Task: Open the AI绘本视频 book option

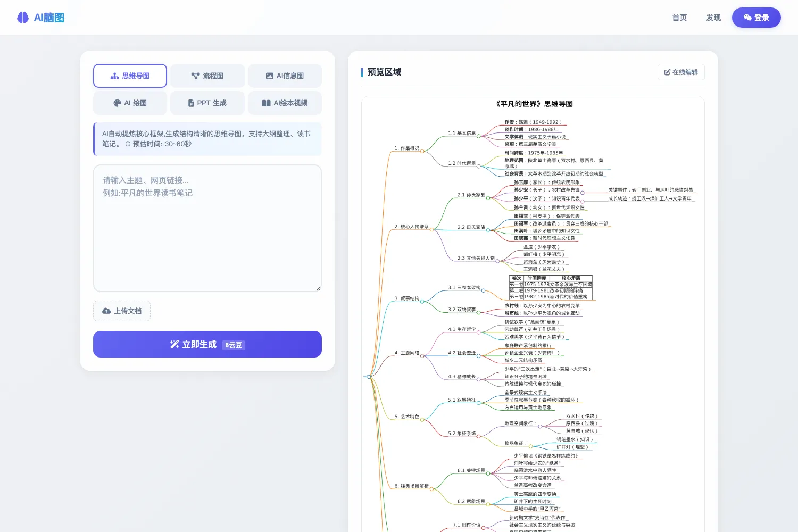Action: pos(285,103)
